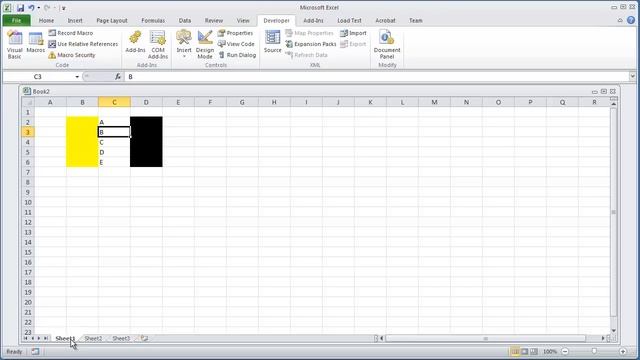Select column D header
Image resolution: width=640 pixels, height=360 pixels.
(x=146, y=102)
